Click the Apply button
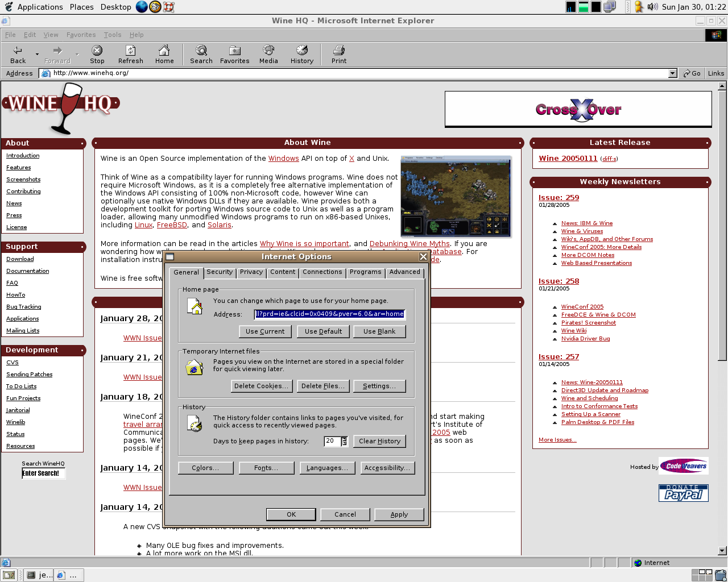The width and height of the screenshot is (728, 582). coord(399,514)
